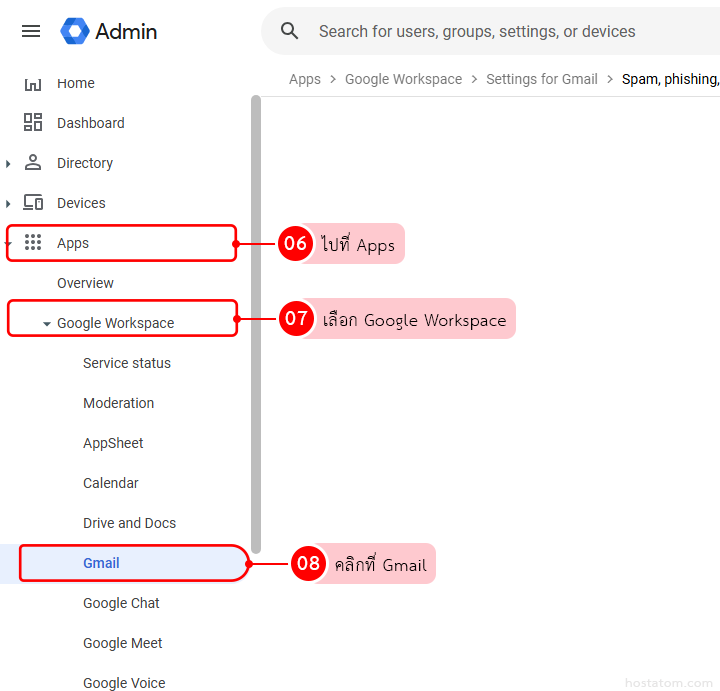Select Gmail in the sidebar
The width and height of the screenshot is (720, 691).
tap(101, 563)
